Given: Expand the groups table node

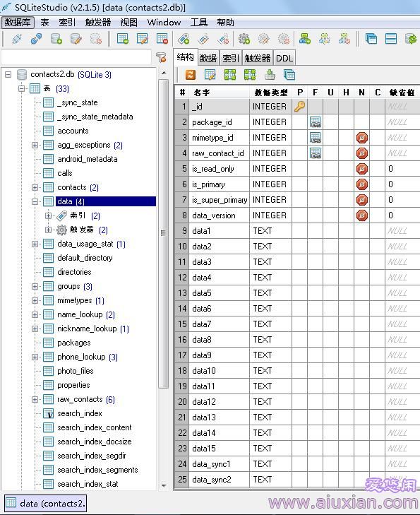Looking at the screenshot, I should click(x=35, y=286).
